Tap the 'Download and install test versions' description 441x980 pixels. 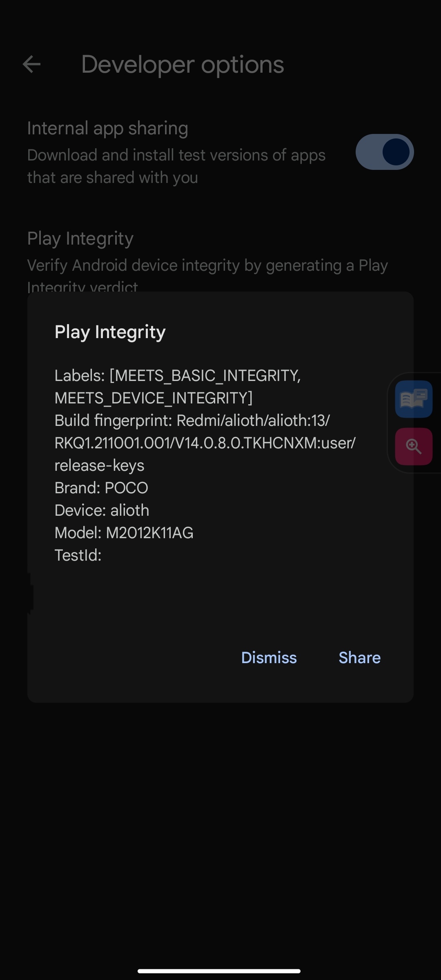176,166
